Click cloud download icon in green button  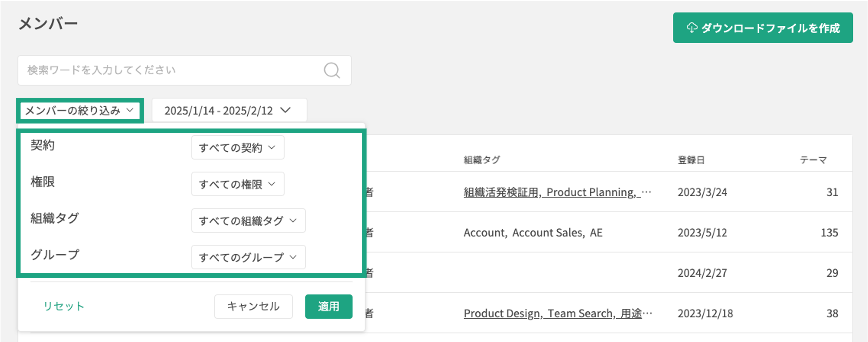pyautogui.click(x=692, y=28)
